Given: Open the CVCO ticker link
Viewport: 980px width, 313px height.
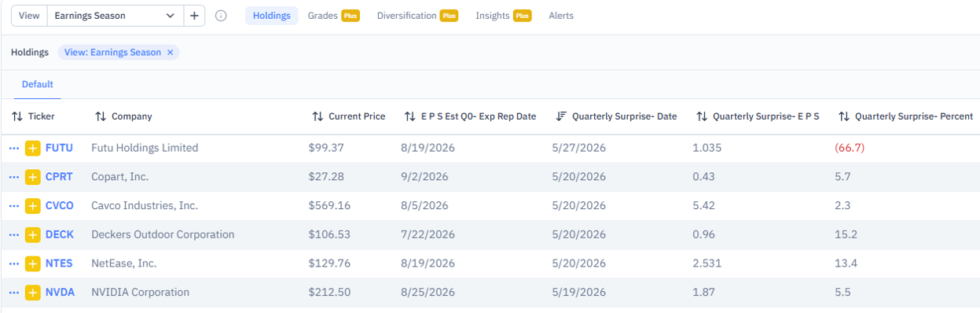Looking at the screenshot, I should 60,206.
